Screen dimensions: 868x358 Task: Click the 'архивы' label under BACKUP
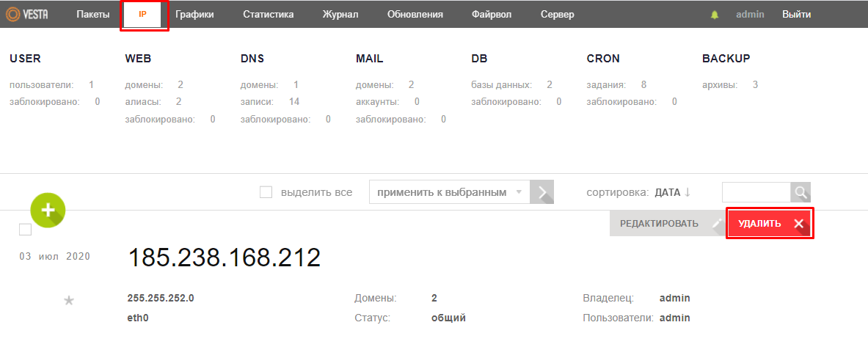pos(721,85)
